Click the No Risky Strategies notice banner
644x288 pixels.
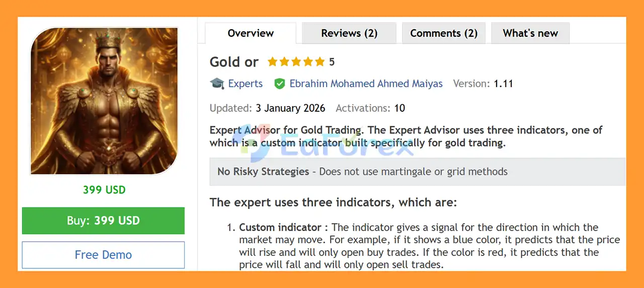coord(417,172)
